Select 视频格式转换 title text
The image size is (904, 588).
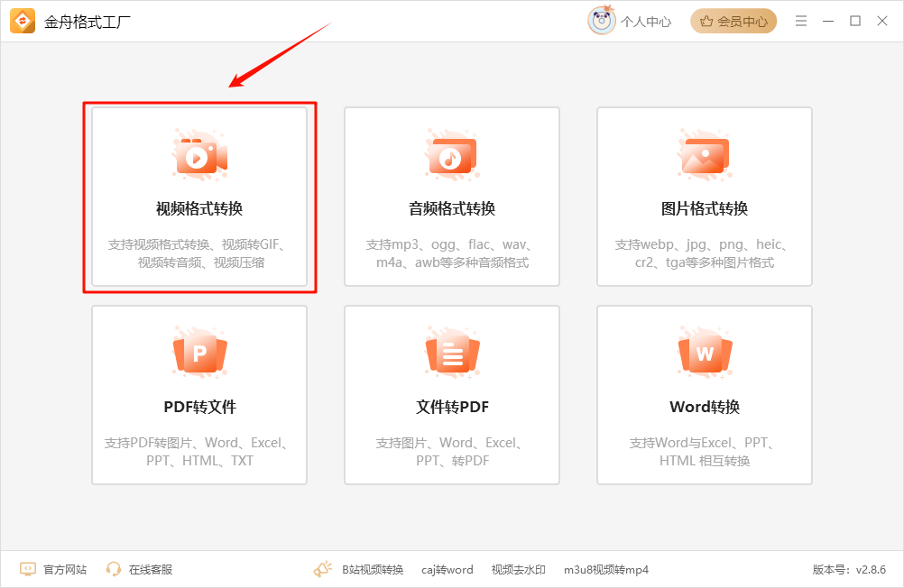point(199,208)
